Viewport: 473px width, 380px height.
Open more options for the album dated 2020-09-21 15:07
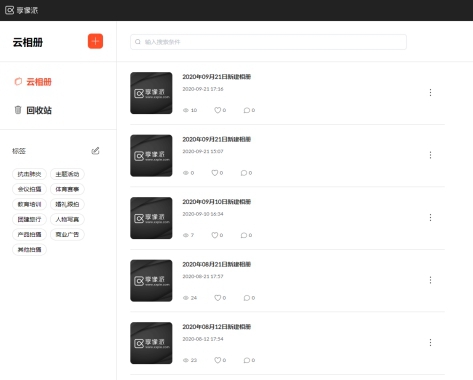coord(430,155)
